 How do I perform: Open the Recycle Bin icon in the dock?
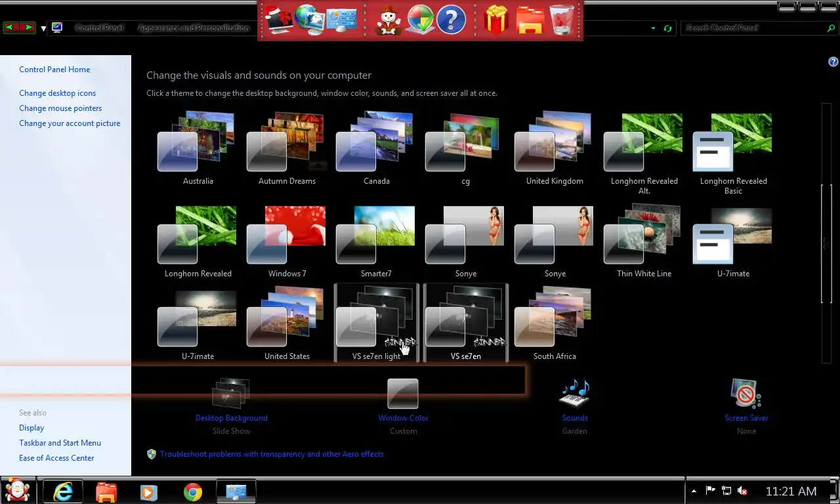(561, 20)
